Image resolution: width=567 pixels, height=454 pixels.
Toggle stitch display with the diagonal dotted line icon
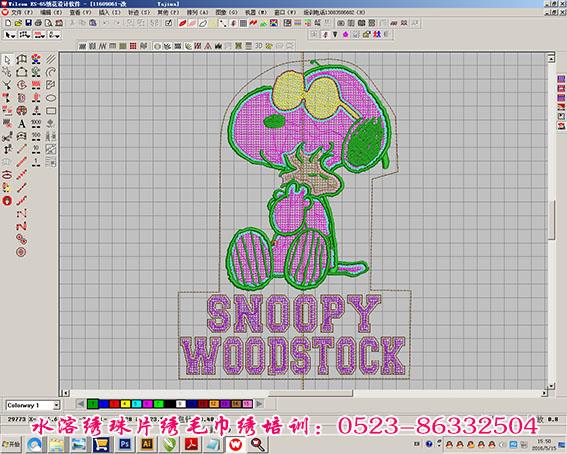coord(223,23)
